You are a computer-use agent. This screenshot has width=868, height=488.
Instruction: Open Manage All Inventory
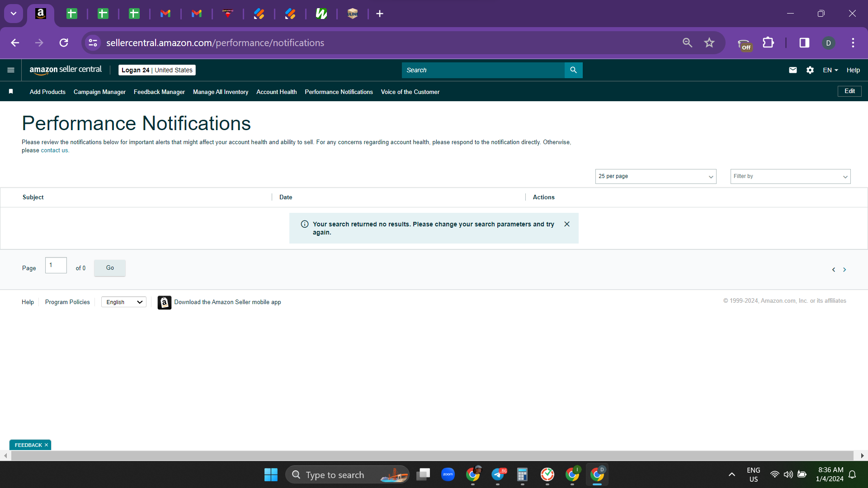(x=221, y=92)
